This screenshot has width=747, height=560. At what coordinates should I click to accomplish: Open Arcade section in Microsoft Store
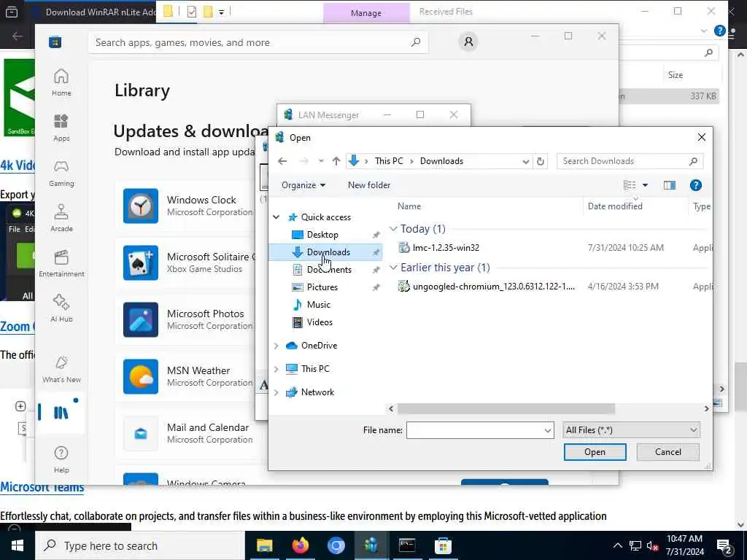coord(61,218)
